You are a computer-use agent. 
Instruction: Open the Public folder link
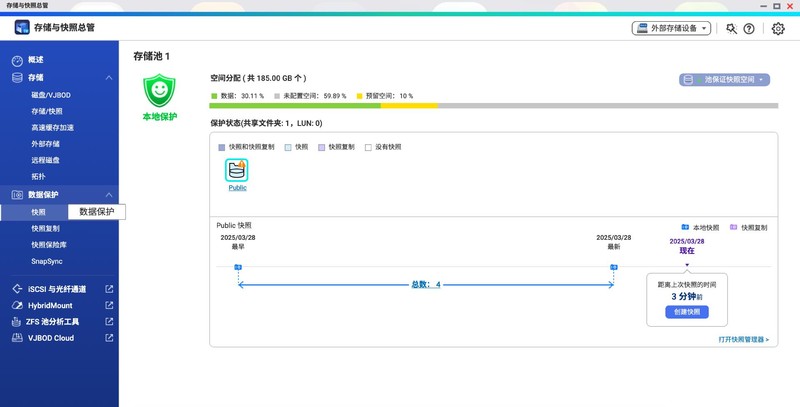point(237,188)
